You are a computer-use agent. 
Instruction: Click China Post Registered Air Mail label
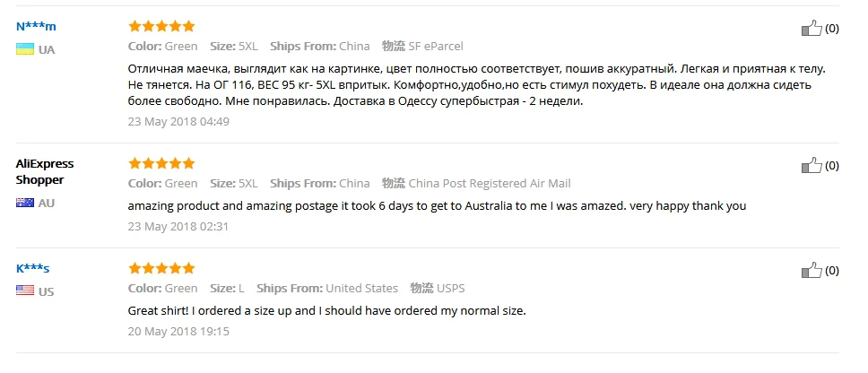490,184
